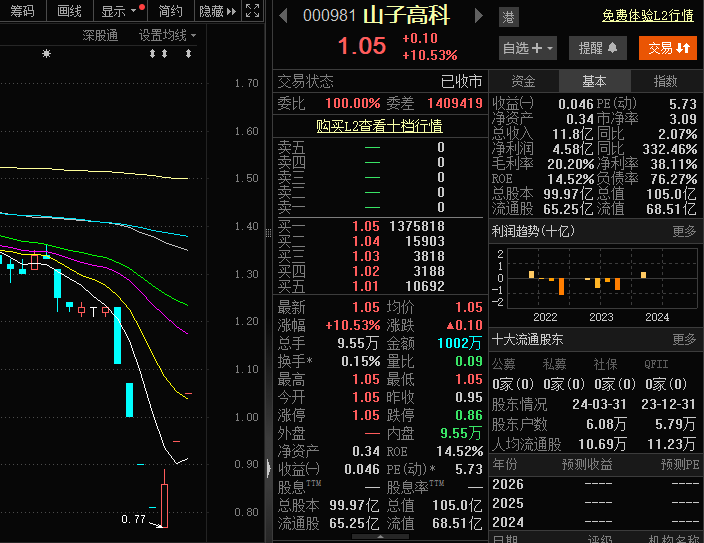The image size is (704, 543).
Task: Switch to the 指数 tab
Action: 665,81
